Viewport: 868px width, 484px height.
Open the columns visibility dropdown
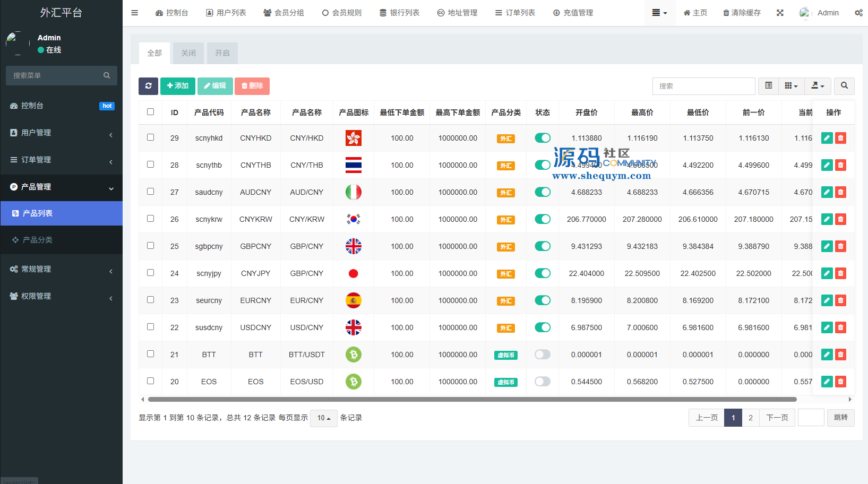click(791, 86)
